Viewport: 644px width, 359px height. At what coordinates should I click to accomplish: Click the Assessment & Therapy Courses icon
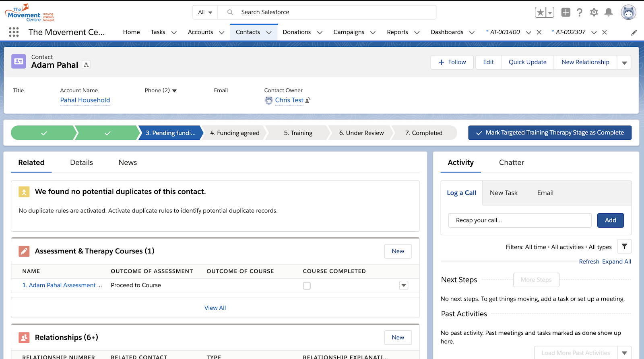pos(24,251)
